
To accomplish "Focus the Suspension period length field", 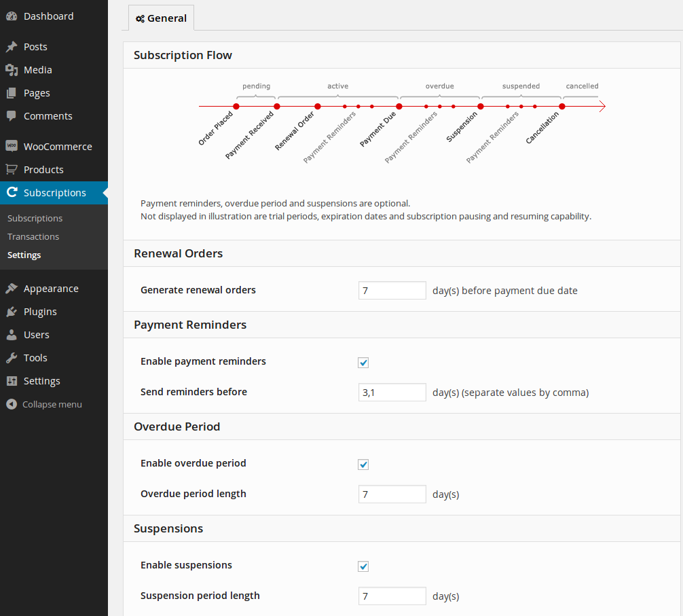I will (x=392, y=596).
